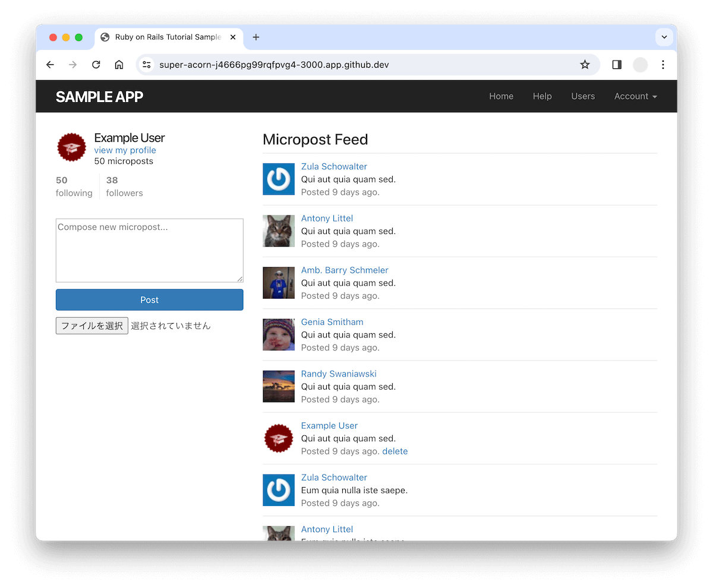Open the browser side panel icon
The height and width of the screenshot is (588, 713).
click(x=617, y=65)
